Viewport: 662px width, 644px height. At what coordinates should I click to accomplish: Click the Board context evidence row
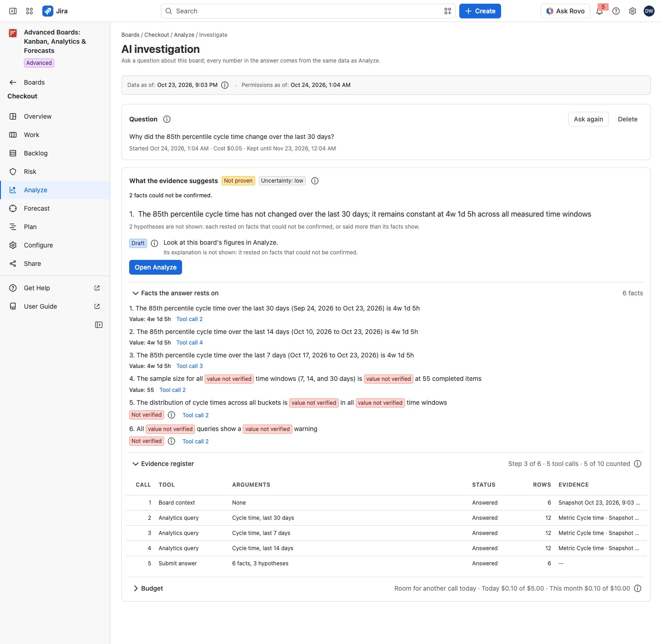pos(386,503)
